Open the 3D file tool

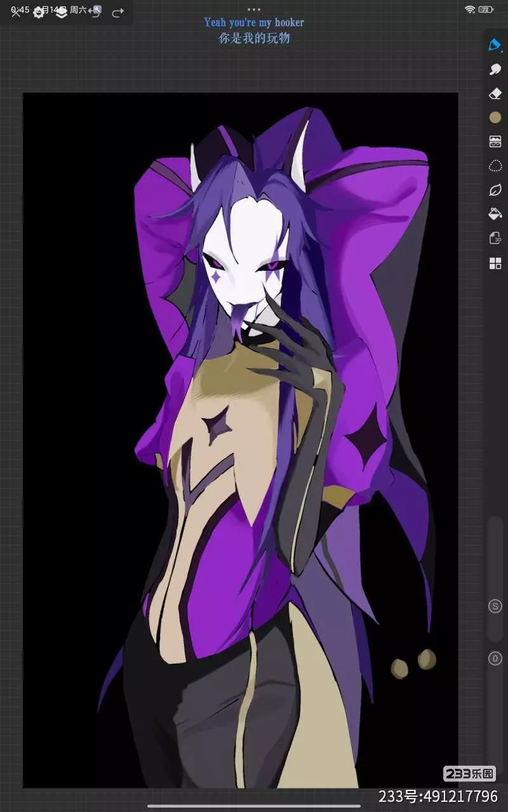(495, 239)
